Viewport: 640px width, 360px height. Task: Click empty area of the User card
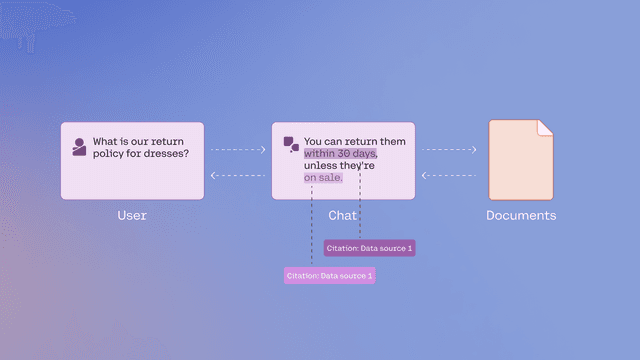(x=132, y=181)
